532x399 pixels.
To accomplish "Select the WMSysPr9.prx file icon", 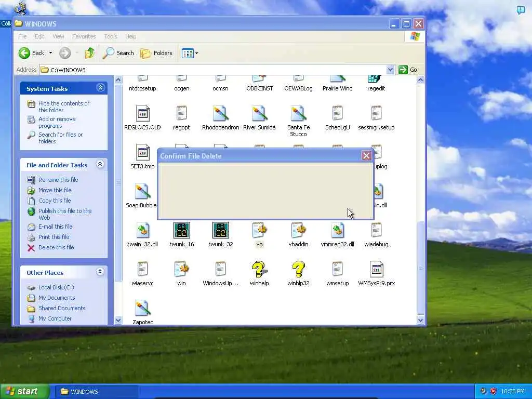I will pyautogui.click(x=376, y=270).
